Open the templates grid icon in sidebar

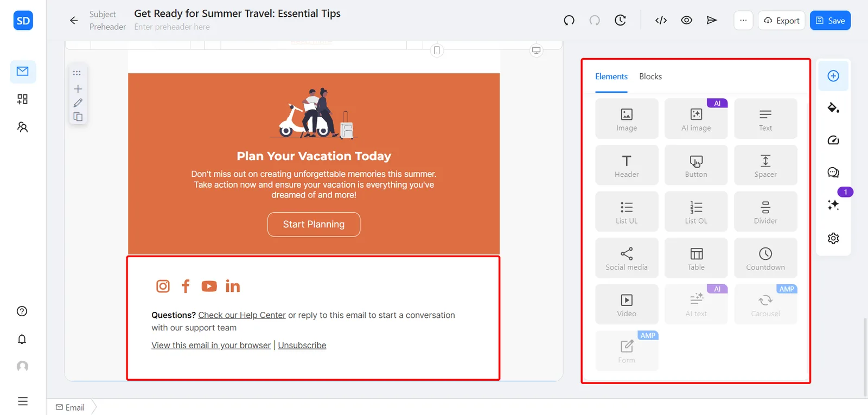[23, 99]
